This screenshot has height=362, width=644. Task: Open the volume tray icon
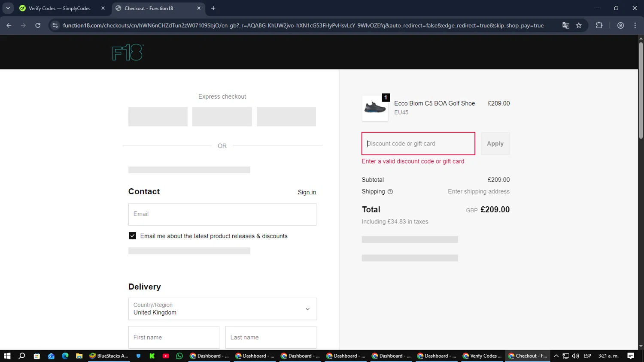coord(576,356)
